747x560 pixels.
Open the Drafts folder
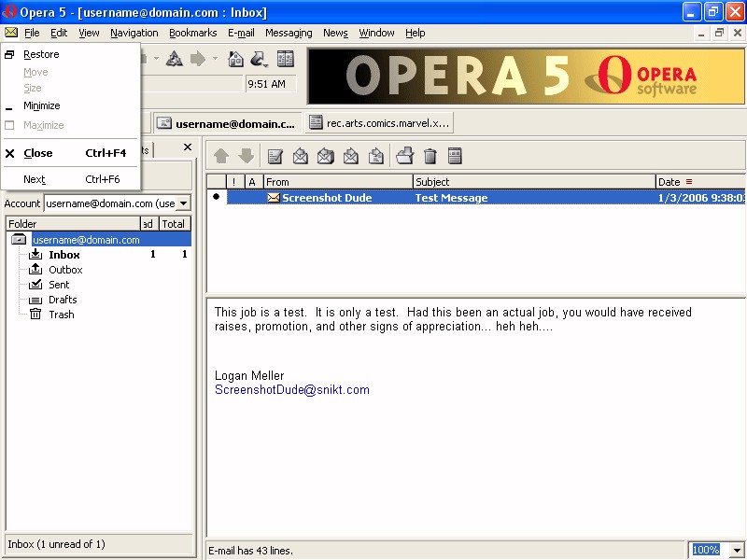63,300
